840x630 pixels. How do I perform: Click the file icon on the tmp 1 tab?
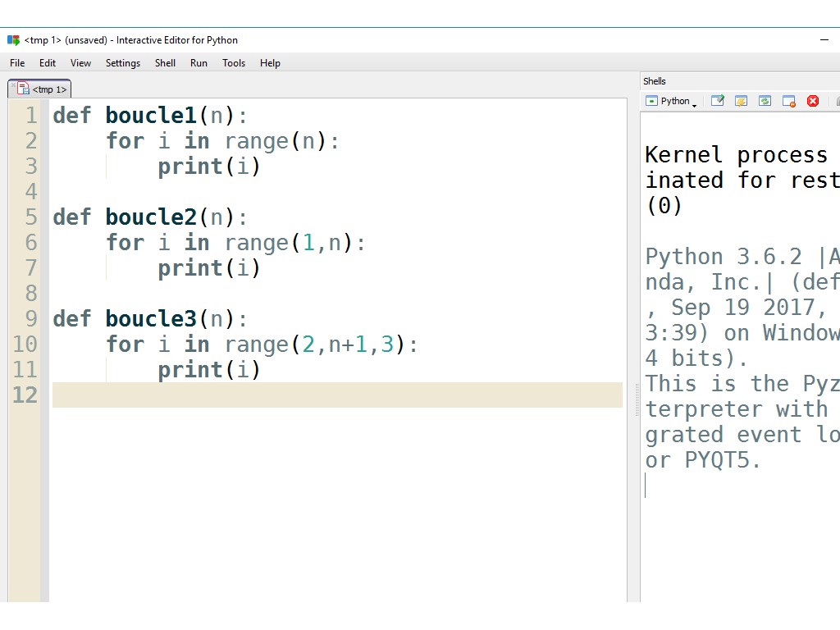[24, 89]
